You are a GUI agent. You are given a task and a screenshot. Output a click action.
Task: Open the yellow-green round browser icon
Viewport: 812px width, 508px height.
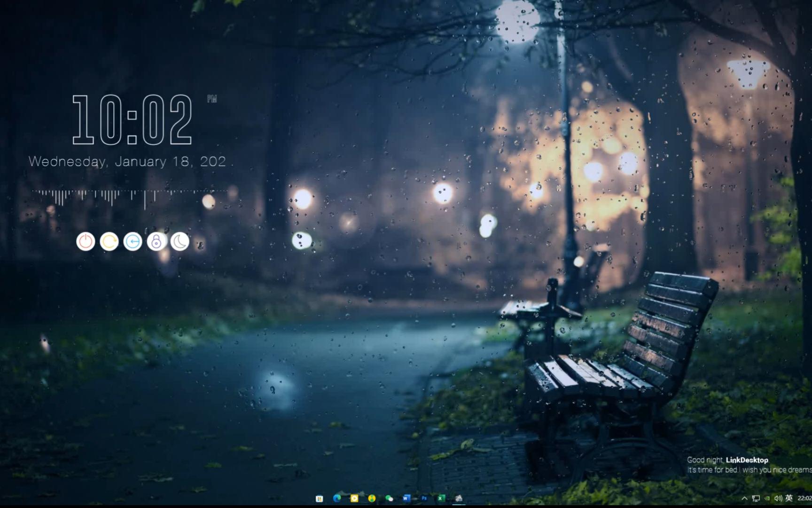pos(372,499)
